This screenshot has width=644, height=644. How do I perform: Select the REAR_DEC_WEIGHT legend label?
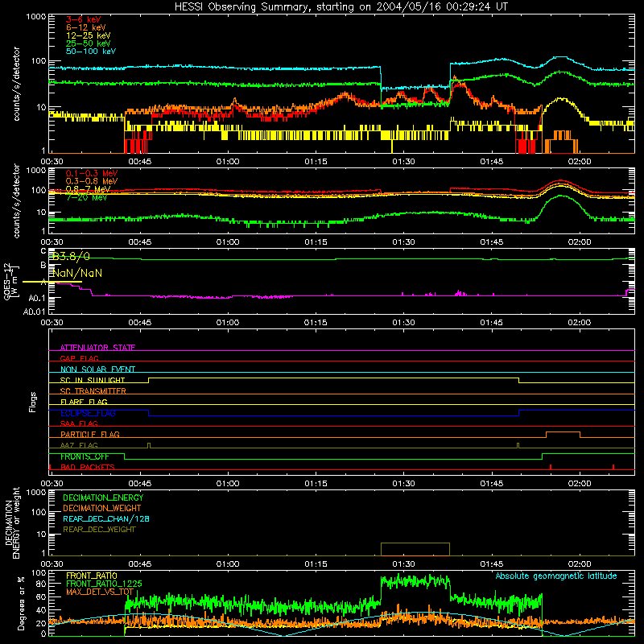99,530
